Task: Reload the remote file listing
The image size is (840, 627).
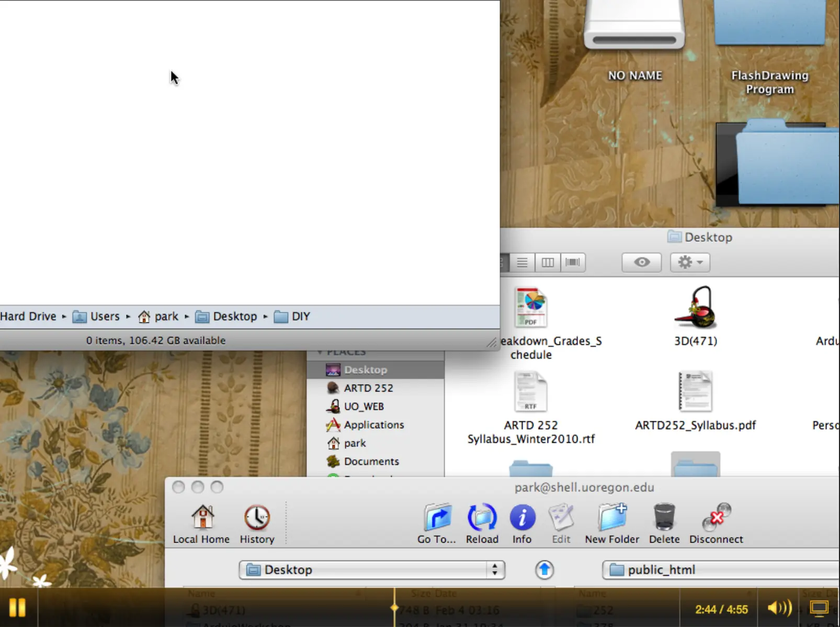Action: [x=482, y=517]
